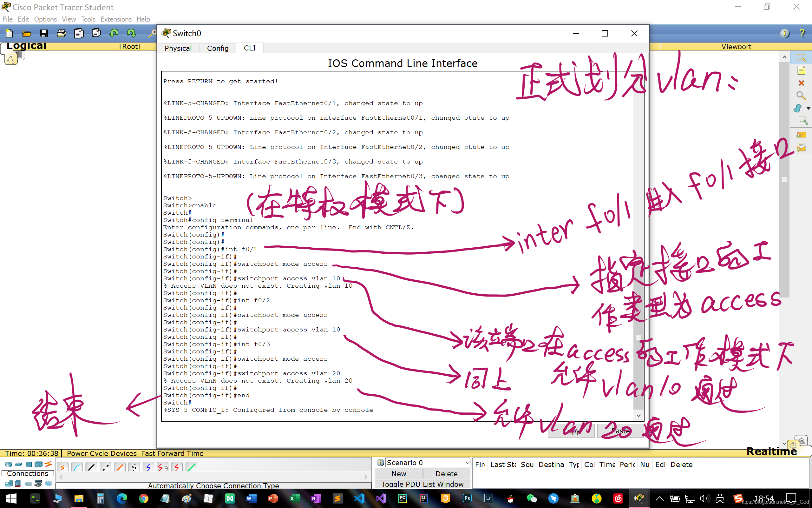Screen dimensions: 812x508
Task: Select the Draw Polygon shape tool
Action: point(798,108)
